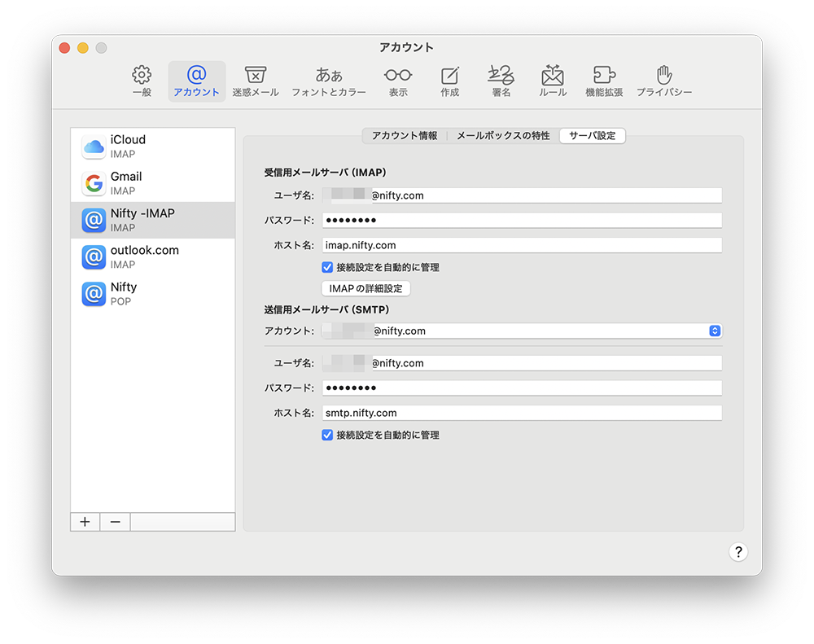Switch to the アカウント情報 tab
The width and height of the screenshot is (814, 644).
click(405, 136)
